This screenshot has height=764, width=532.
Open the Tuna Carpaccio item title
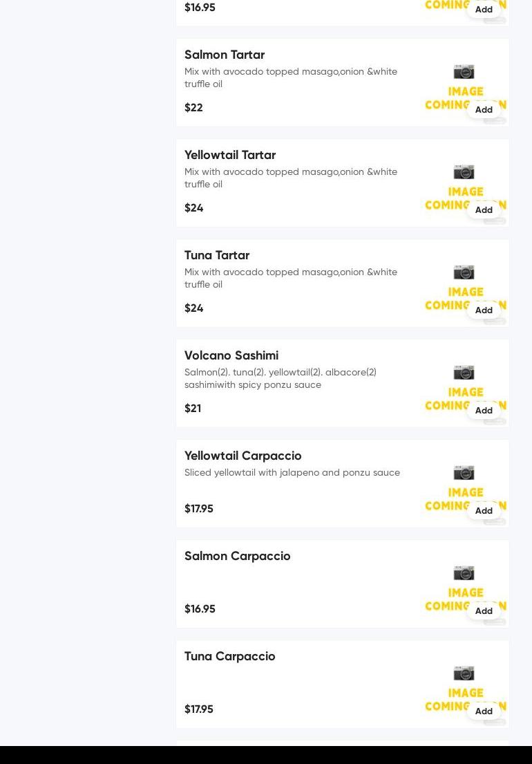tap(230, 656)
